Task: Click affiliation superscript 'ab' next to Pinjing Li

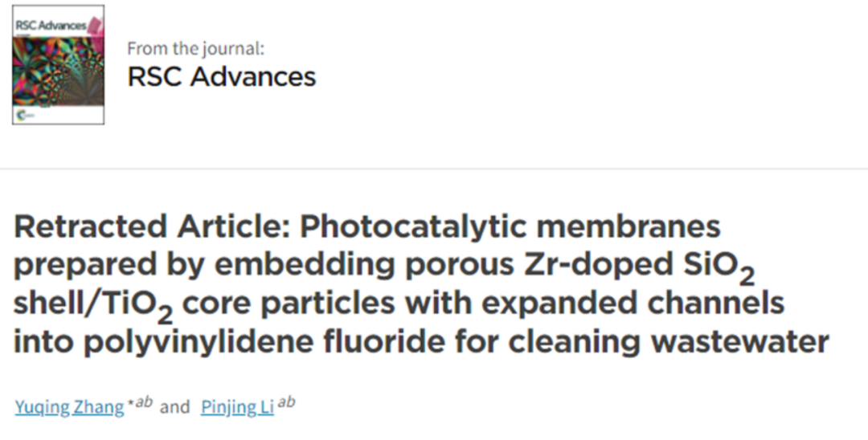Action: 286,401
